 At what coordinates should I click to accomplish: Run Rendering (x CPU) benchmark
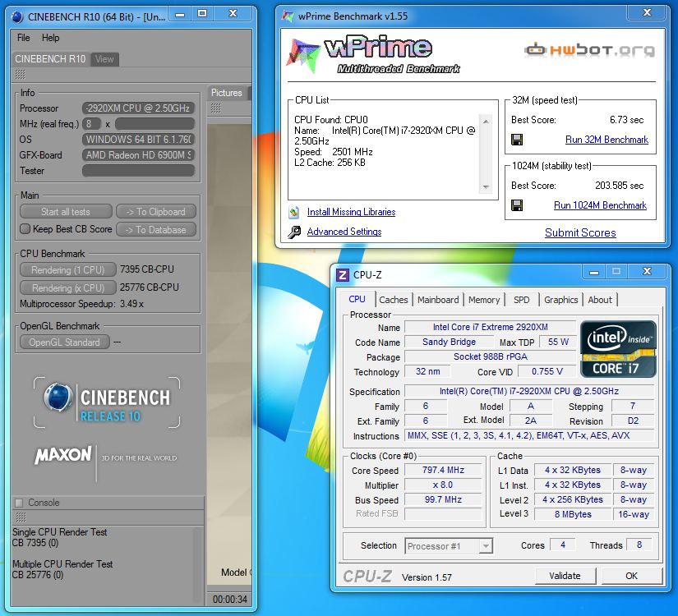point(68,288)
